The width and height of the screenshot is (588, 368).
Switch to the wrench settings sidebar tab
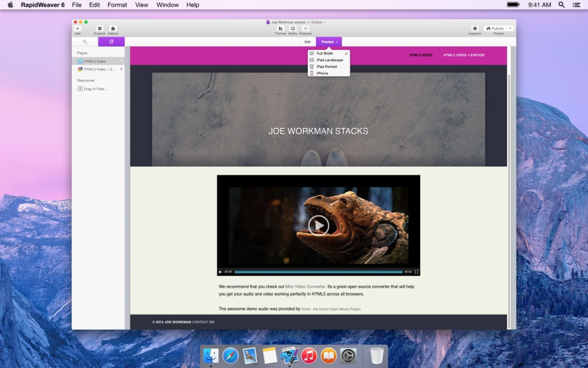(85, 41)
